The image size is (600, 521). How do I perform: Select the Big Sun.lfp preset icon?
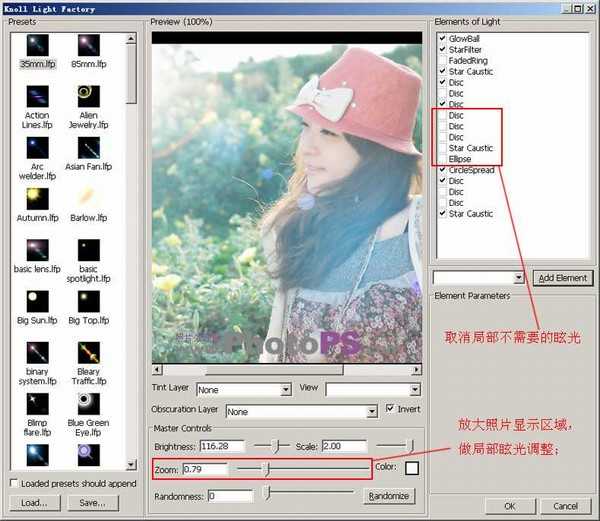(x=36, y=300)
